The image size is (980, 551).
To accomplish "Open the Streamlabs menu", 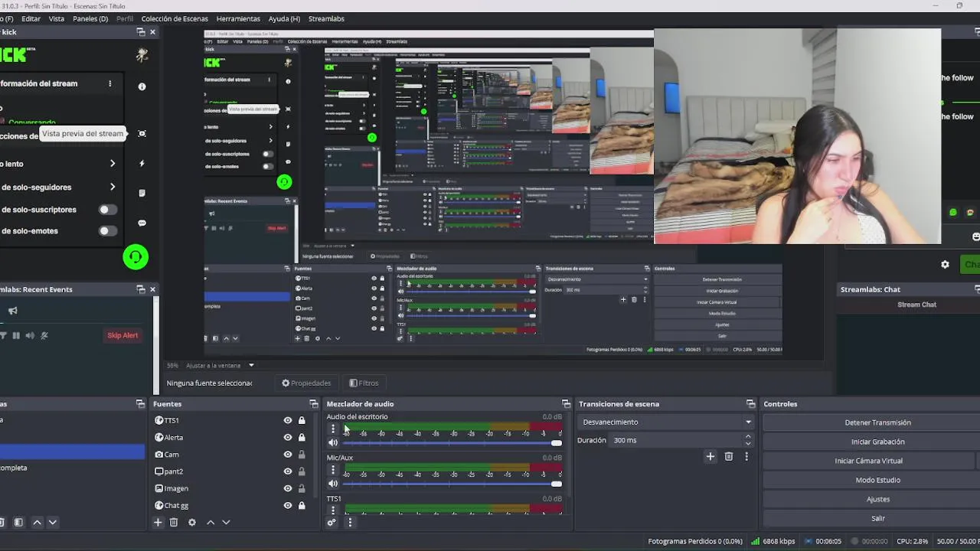I will coord(326,18).
